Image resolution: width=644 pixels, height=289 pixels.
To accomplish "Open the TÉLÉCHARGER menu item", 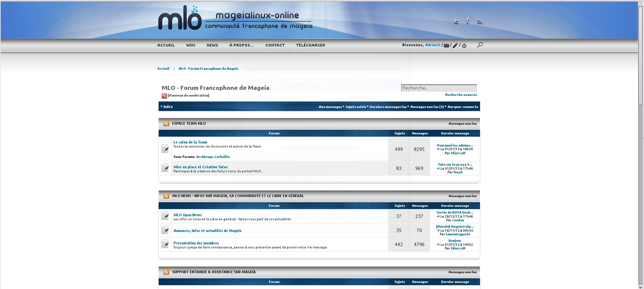I will (311, 45).
